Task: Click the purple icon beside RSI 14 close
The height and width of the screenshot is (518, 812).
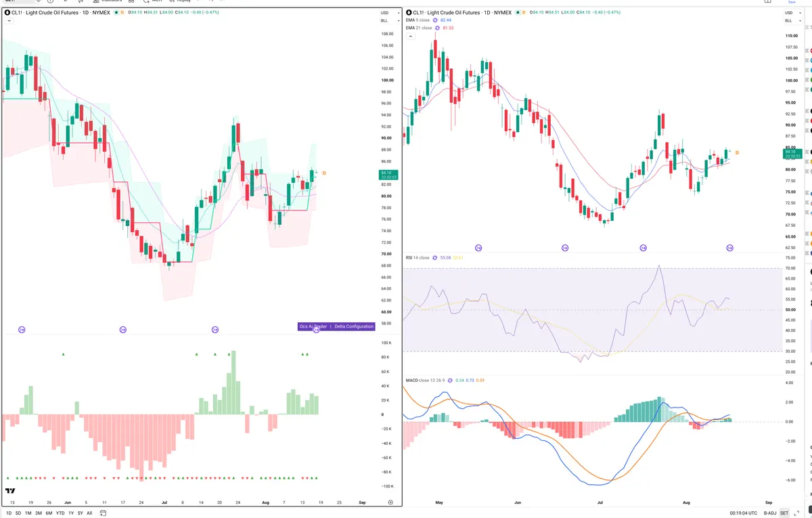Action: pos(435,257)
